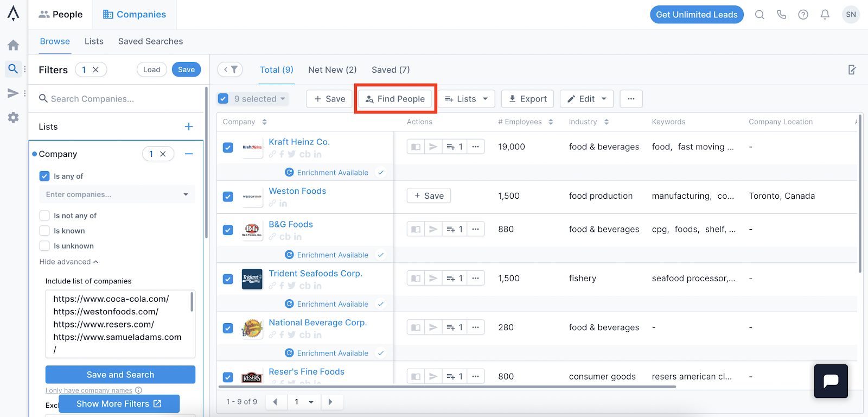Screen dimensions: 868x417
Task: Open the table layout edit icon
Action: (852, 69)
